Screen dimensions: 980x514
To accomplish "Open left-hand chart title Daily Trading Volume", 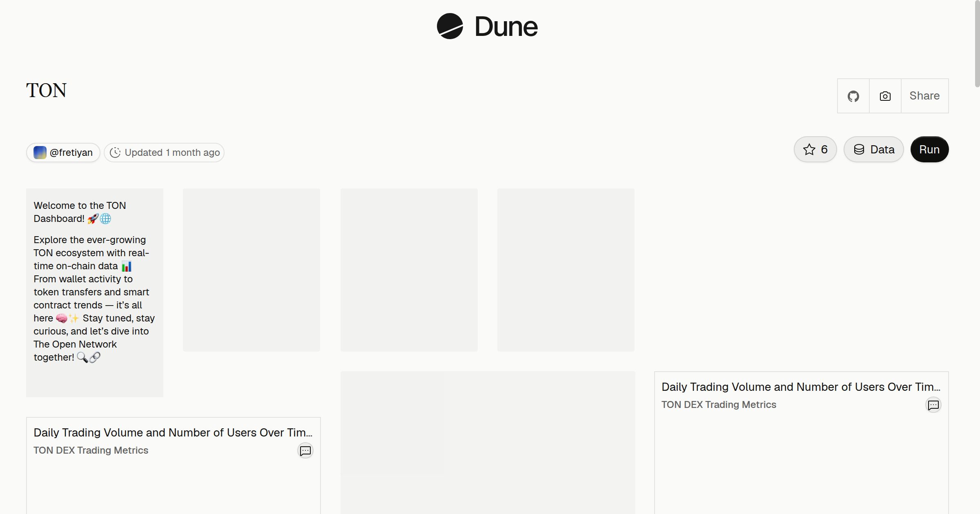I will tap(173, 432).
